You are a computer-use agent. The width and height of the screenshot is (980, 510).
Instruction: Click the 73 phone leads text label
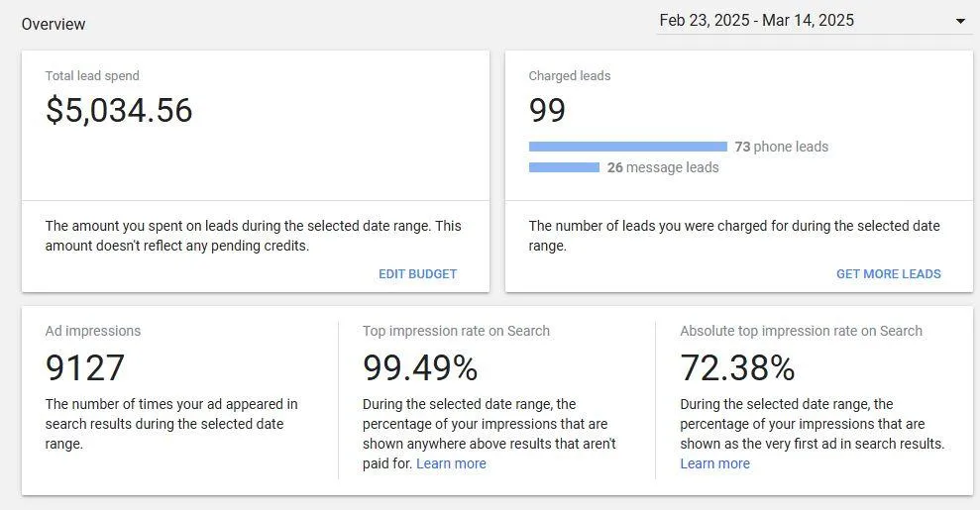click(781, 147)
